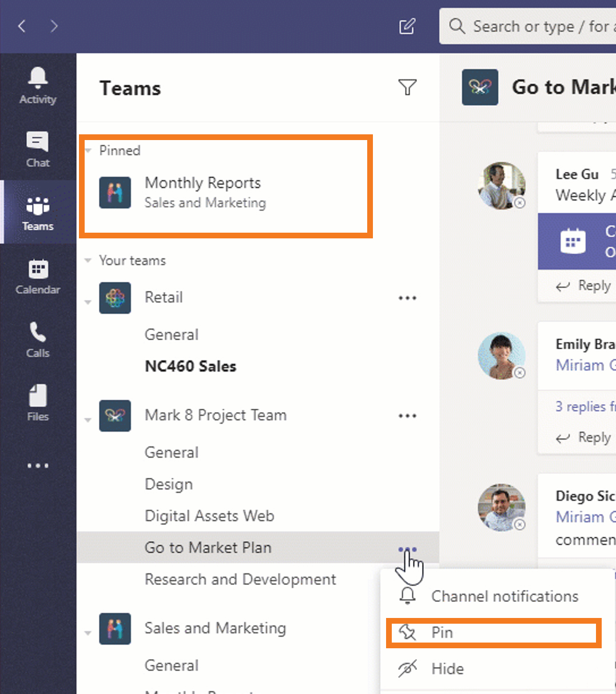Select the Mark 8 Project Team name

point(216,415)
